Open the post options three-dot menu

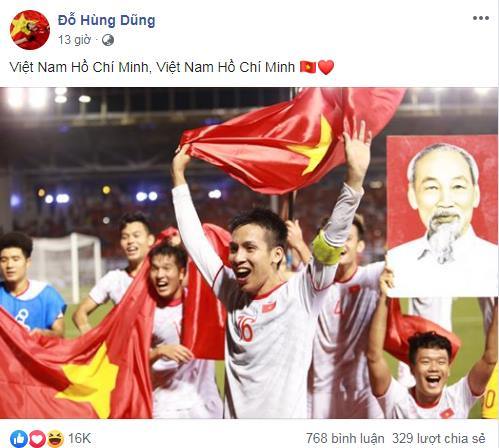(481, 18)
